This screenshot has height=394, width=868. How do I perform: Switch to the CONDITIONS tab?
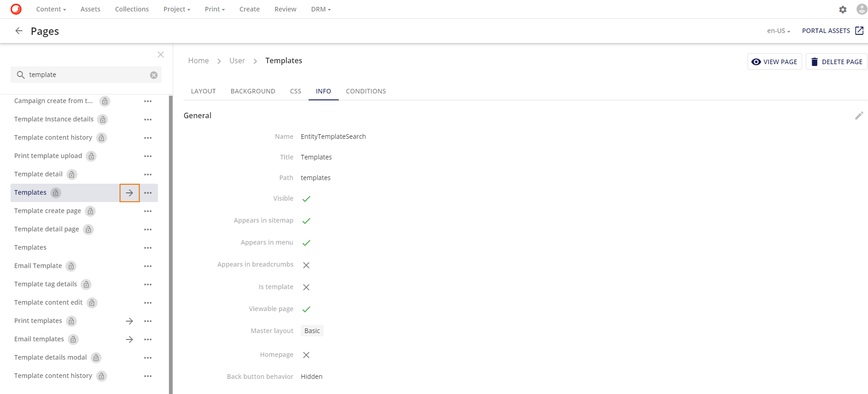click(x=365, y=91)
